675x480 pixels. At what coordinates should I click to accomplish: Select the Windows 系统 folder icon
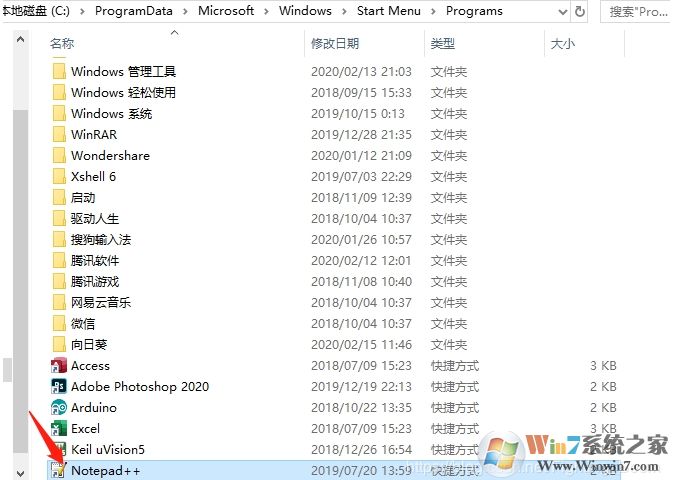point(59,114)
